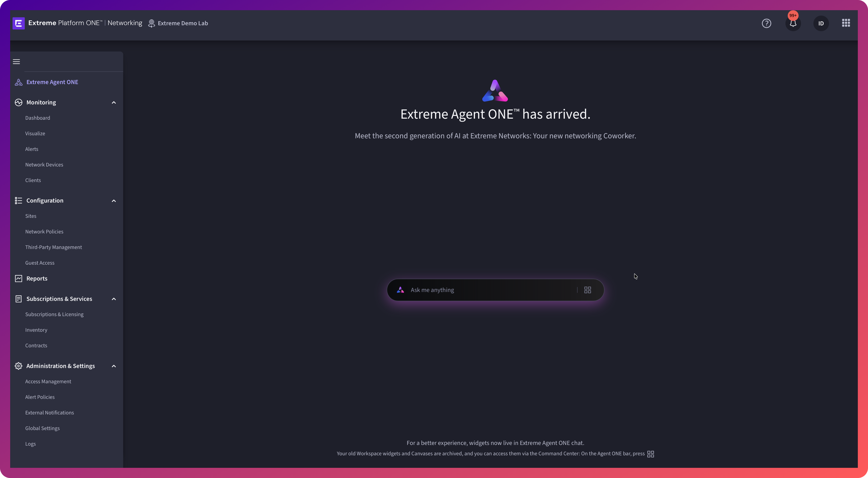868x478 pixels.
Task: Open Third-Party Management
Action: coord(54,247)
